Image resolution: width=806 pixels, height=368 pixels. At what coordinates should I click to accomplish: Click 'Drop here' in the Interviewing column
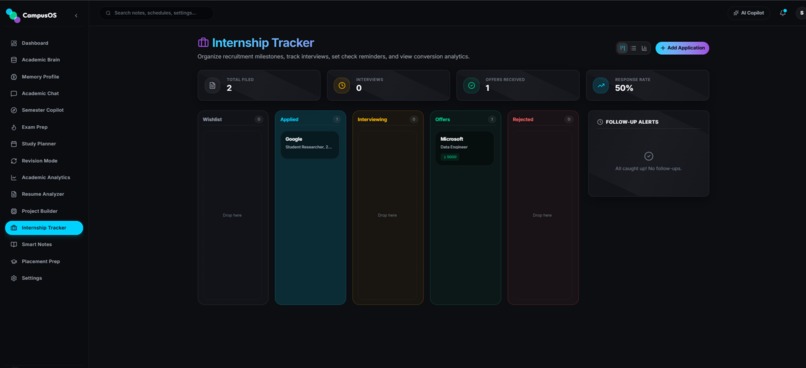coord(388,215)
